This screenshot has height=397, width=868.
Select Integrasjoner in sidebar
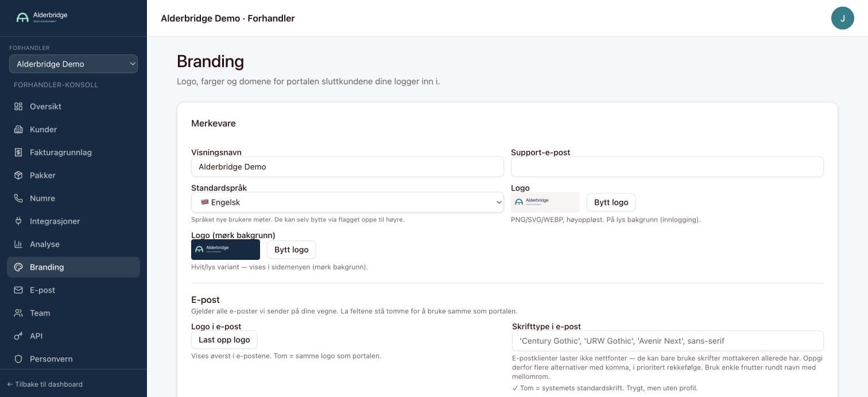point(73,221)
